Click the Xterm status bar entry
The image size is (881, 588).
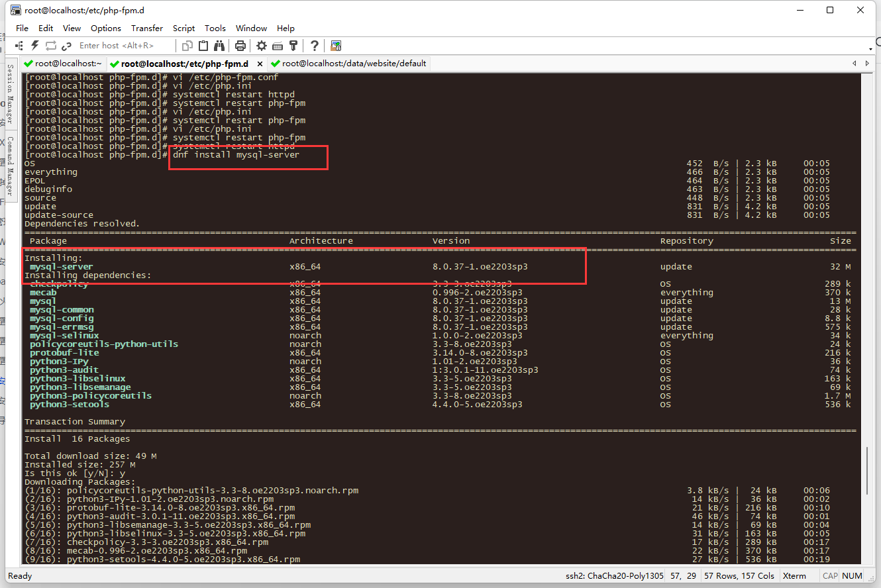[x=794, y=576]
